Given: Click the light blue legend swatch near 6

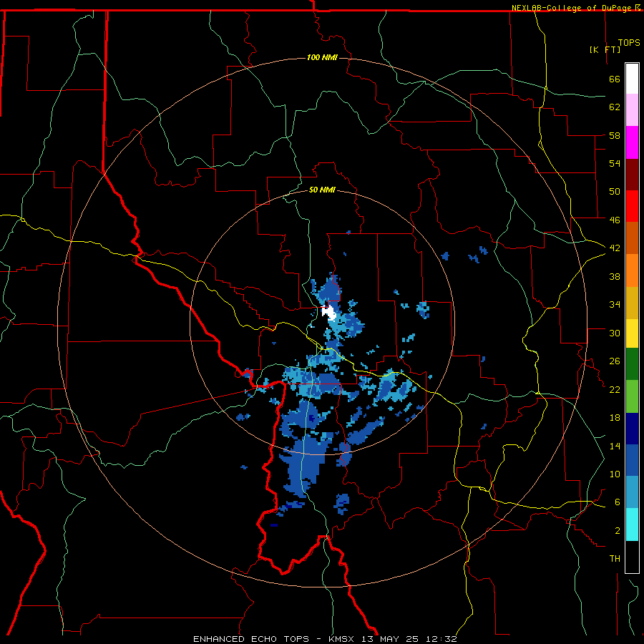Looking at the screenshot, I should [632, 492].
